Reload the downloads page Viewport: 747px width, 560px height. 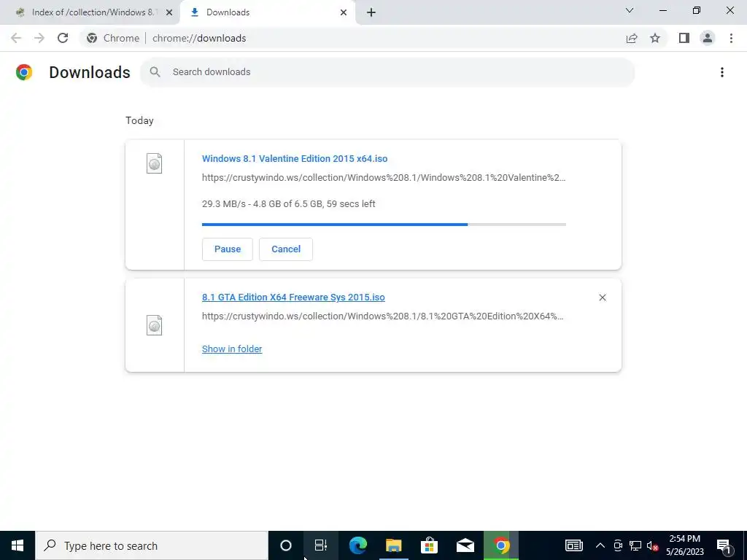click(63, 38)
